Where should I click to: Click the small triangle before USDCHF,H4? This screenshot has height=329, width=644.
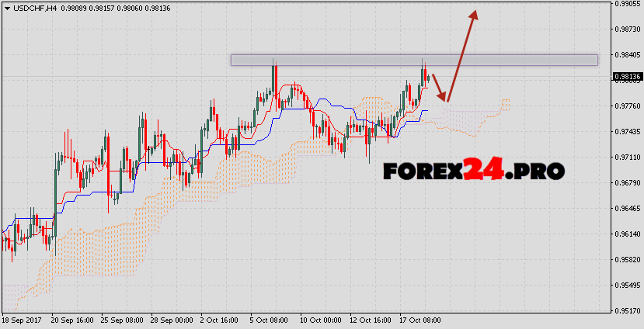click(x=6, y=7)
